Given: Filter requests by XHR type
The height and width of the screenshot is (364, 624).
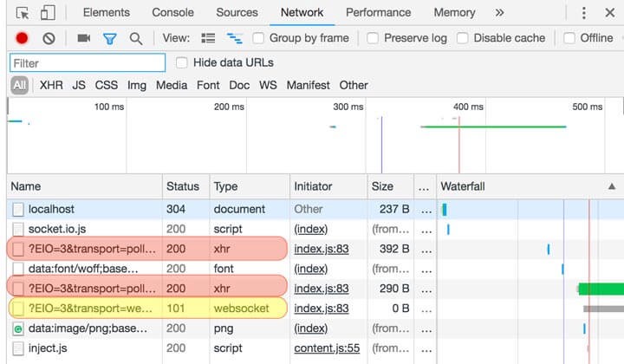Looking at the screenshot, I should tap(51, 85).
